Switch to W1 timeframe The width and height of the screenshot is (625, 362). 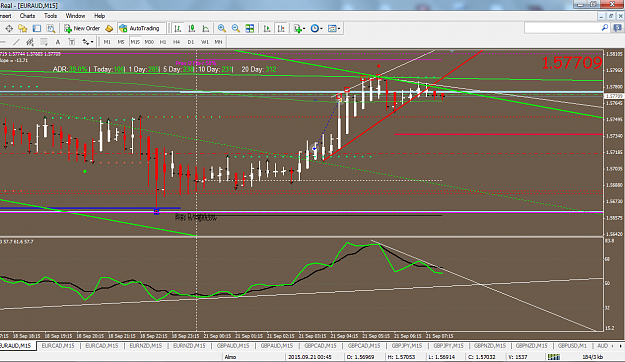pyautogui.click(x=205, y=42)
